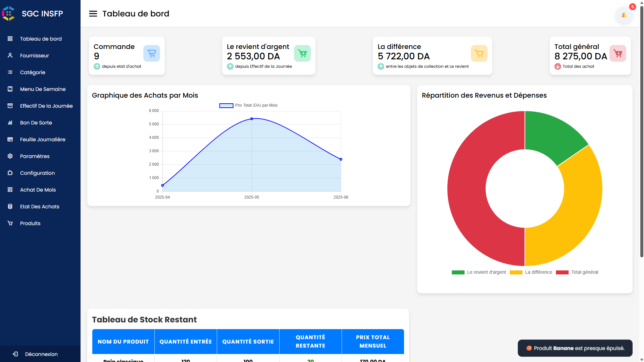Toggle the hamburger sidebar menu
Viewport: 644px width, 362px height.
click(93, 14)
